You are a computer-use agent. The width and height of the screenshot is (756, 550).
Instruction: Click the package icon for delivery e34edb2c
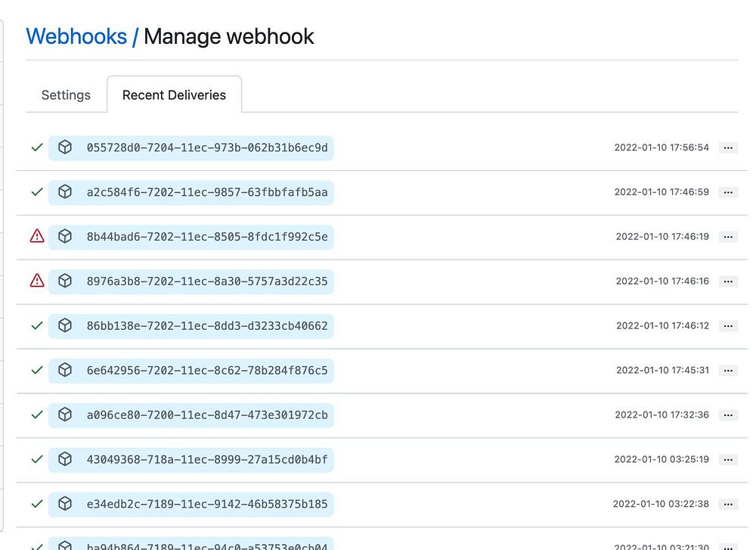pyautogui.click(x=65, y=504)
